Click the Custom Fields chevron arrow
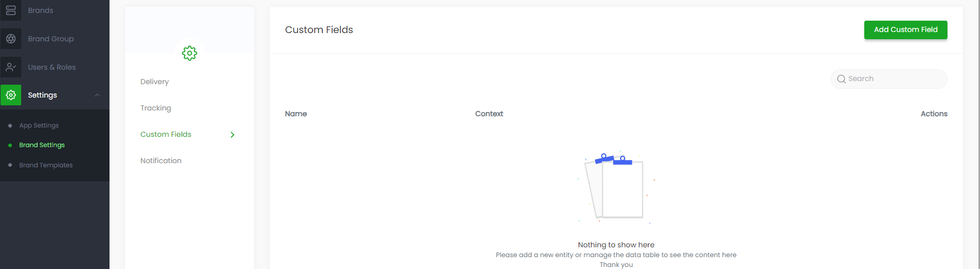 point(232,135)
